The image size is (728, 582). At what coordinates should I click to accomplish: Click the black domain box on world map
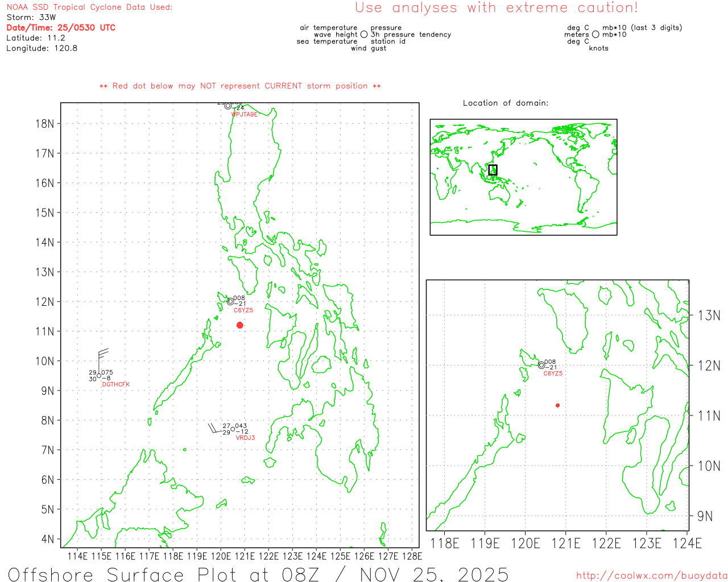[x=493, y=170]
